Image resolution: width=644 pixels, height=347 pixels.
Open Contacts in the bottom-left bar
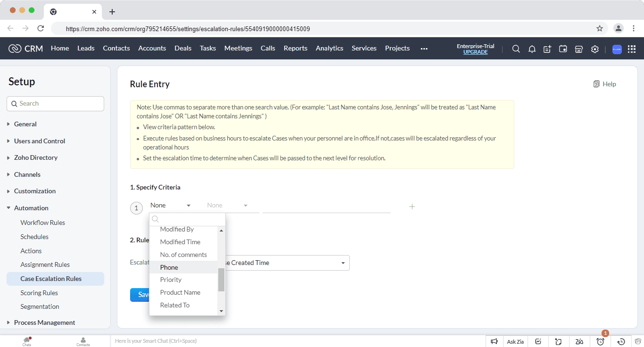point(83,341)
